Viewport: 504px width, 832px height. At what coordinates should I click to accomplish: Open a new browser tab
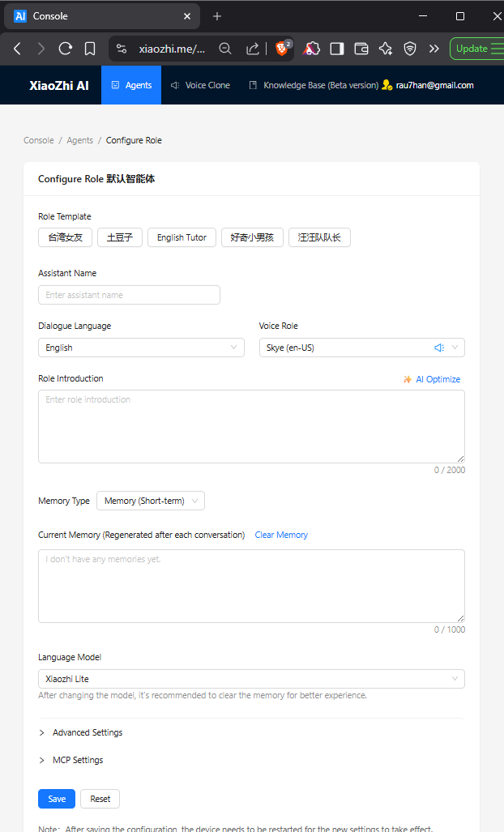click(x=217, y=16)
